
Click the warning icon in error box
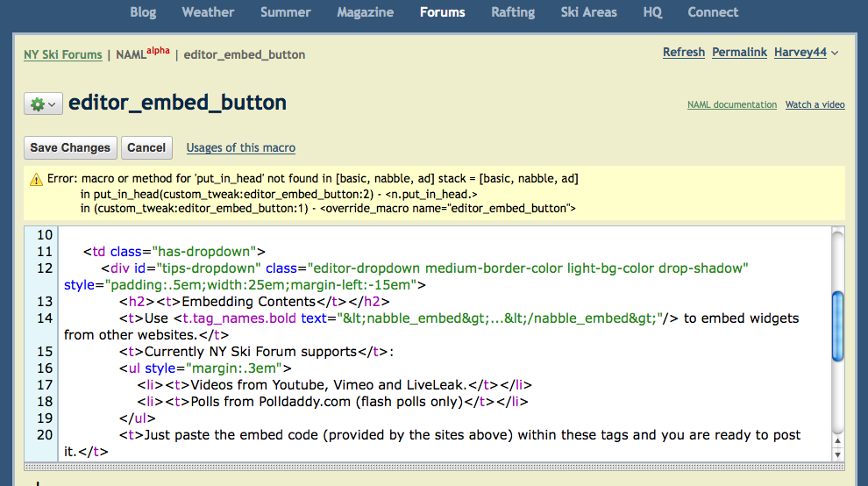(x=36, y=179)
